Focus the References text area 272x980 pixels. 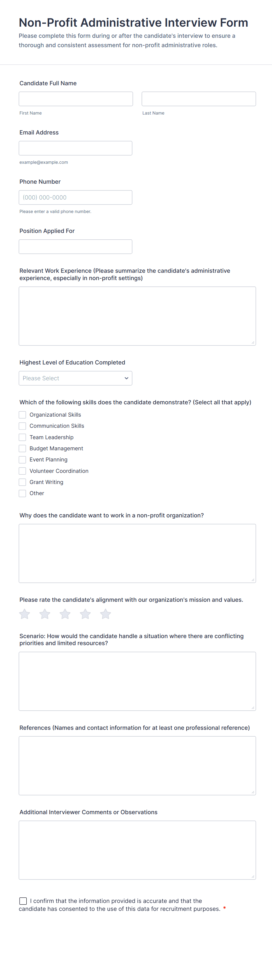tap(137, 766)
